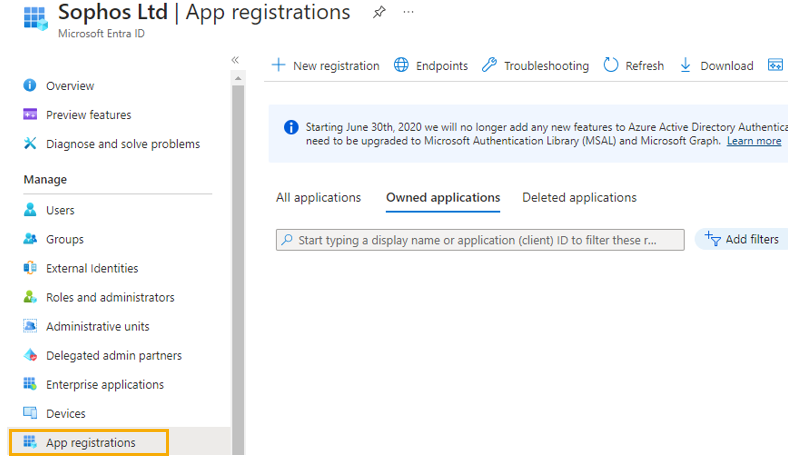Follow the Learn more link in banner

(753, 141)
